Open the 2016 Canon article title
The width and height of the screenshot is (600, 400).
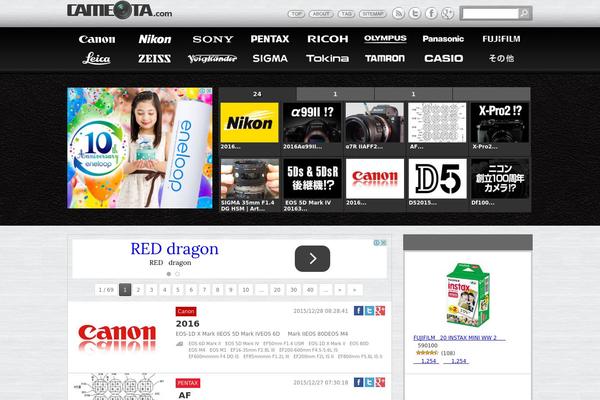click(x=188, y=324)
